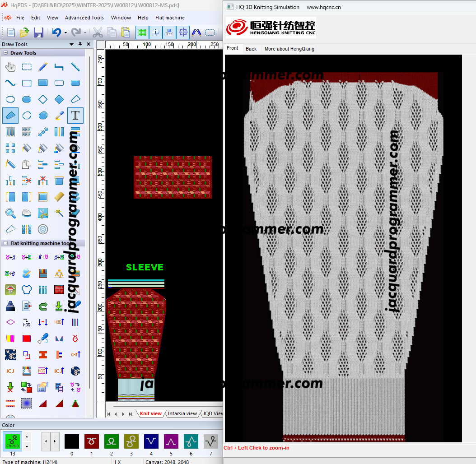Click More about HengQiang link
This screenshot has width=476, height=464.
point(289,49)
